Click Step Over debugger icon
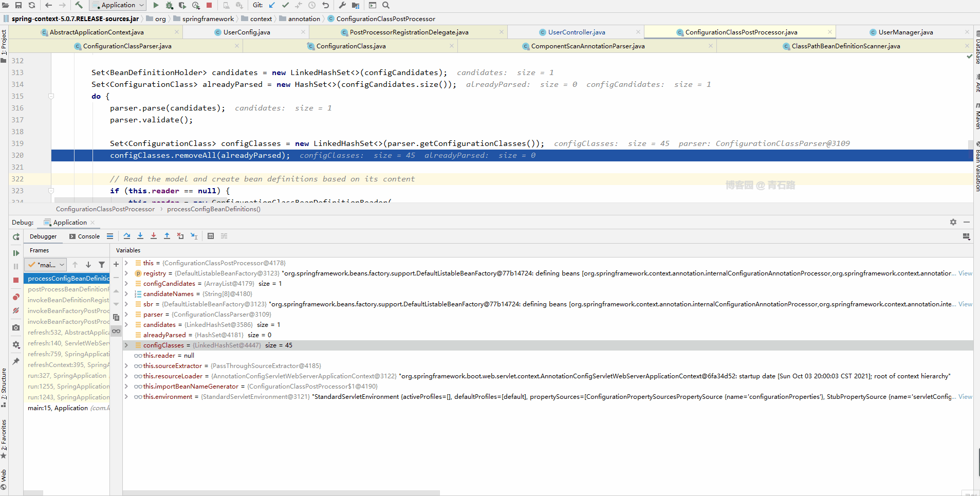 tap(127, 236)
